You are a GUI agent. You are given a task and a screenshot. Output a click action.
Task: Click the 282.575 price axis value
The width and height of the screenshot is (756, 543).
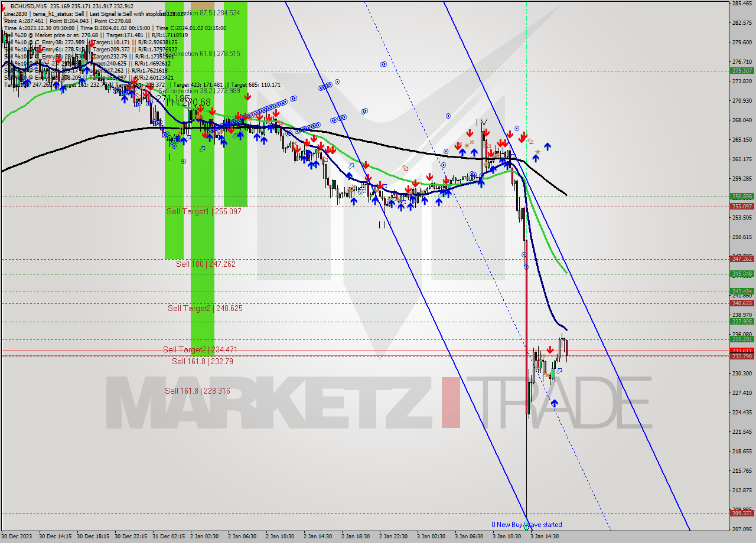742,23
